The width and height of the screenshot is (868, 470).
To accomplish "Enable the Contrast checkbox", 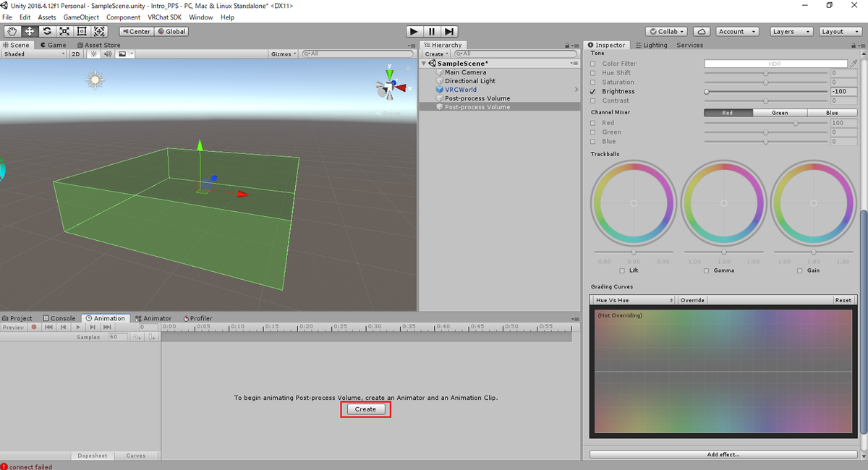I will (594, 101).
